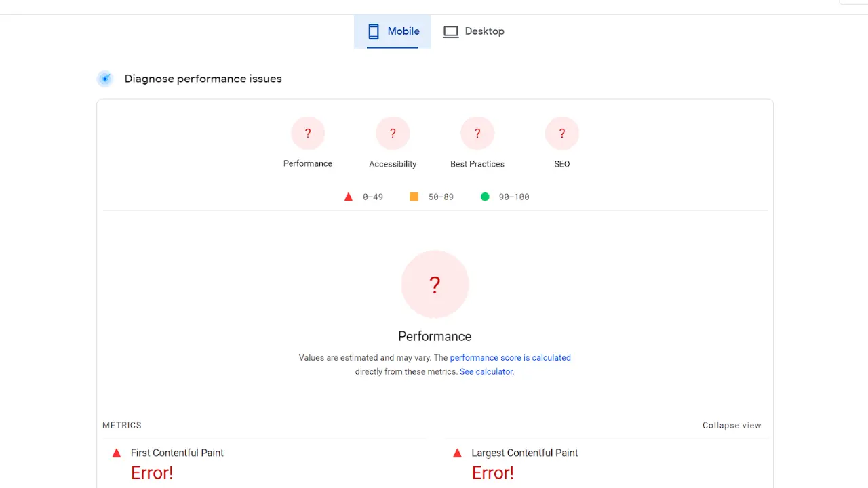Collapse the metrics view
This screenshot has height=488, width=868.
(x=732, y=426)
